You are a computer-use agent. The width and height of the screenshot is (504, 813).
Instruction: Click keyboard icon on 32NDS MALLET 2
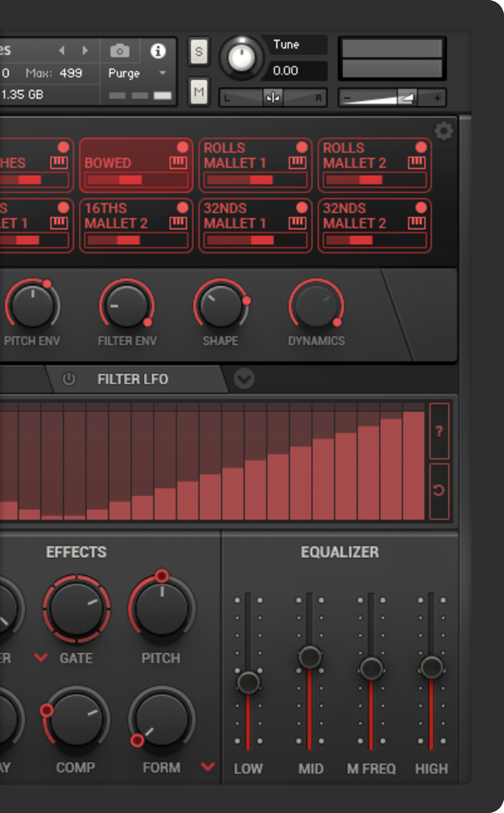coord(417,223)
